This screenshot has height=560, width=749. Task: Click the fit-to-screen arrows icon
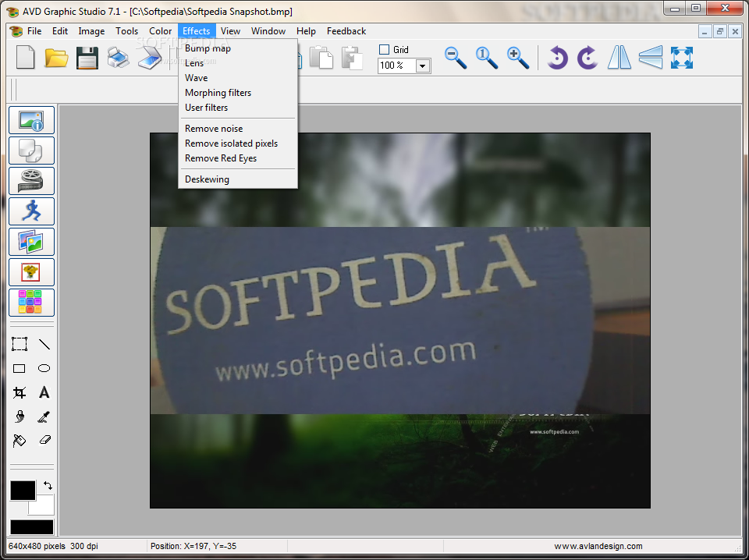tap(682, 58)
